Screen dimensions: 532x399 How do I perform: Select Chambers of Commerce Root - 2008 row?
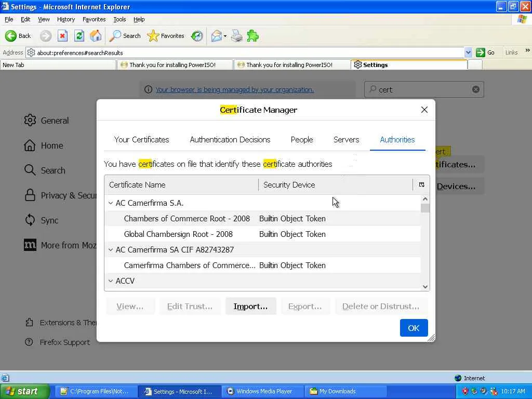coord(262,219)
